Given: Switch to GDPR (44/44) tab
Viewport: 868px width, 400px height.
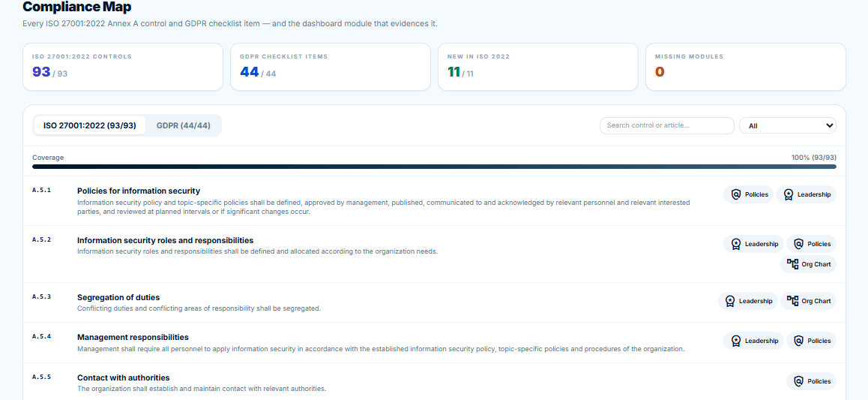Looking at the screenshot, I should click(x=183, y=125).
